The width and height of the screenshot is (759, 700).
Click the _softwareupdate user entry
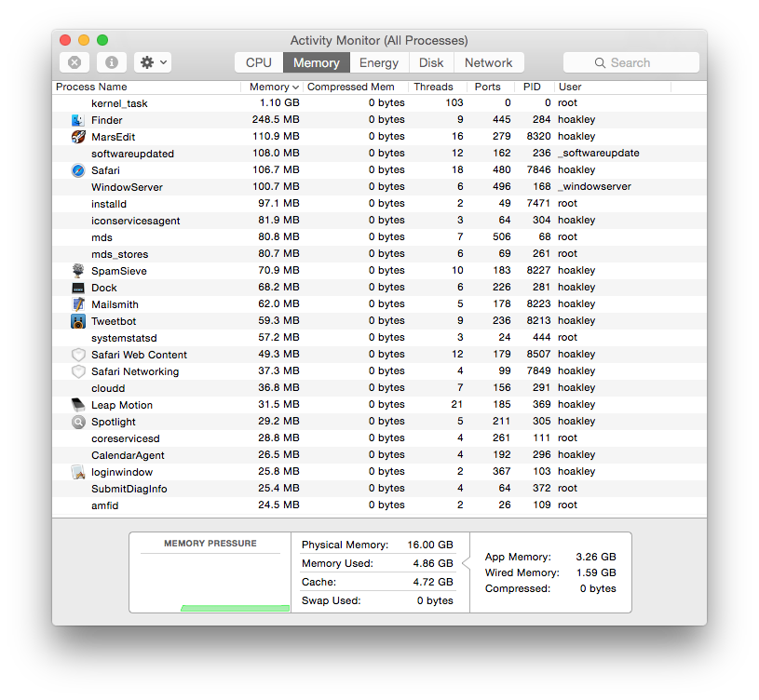point(598,154)
